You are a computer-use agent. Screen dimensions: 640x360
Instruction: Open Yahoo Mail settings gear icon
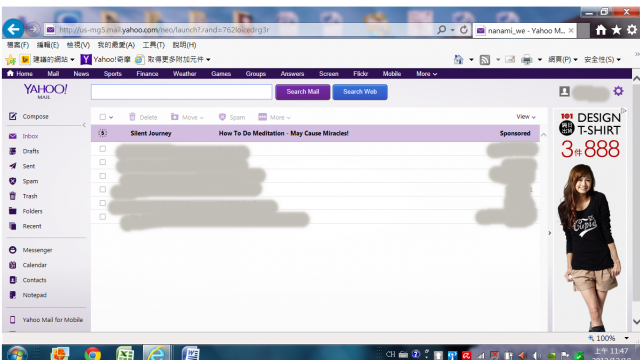click(x=618, y=91)
